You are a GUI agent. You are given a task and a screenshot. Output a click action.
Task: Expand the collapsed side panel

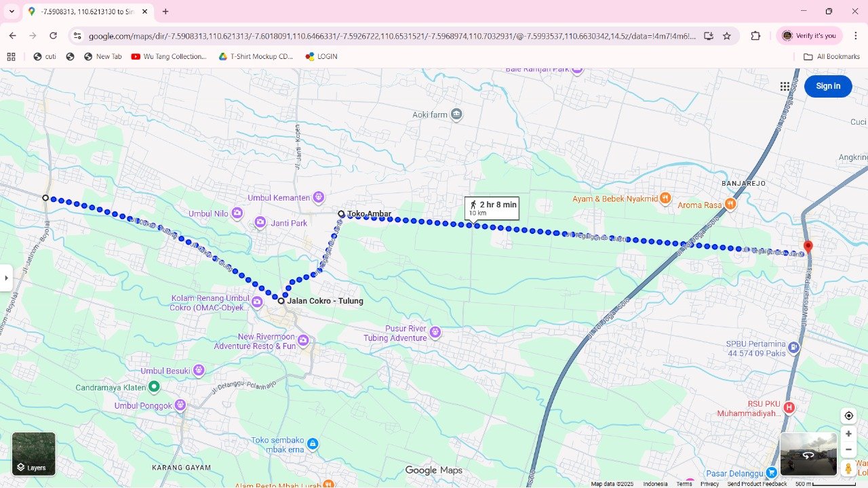[x=6, y=278]
